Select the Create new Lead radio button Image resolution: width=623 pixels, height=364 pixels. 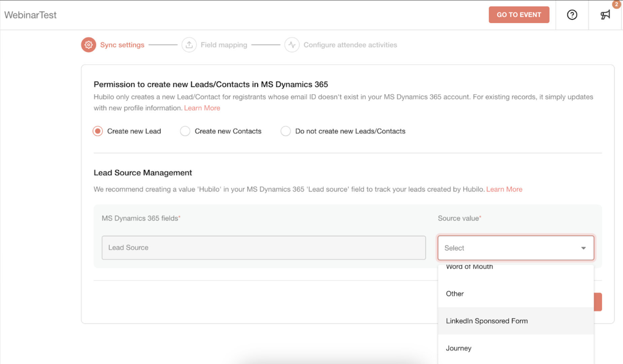(x=98, y=131)
